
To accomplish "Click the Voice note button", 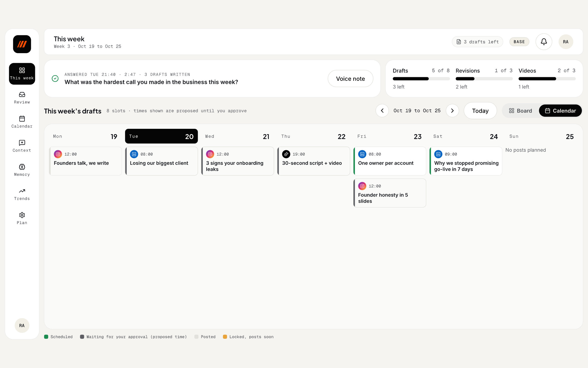I will coord(350,78).
